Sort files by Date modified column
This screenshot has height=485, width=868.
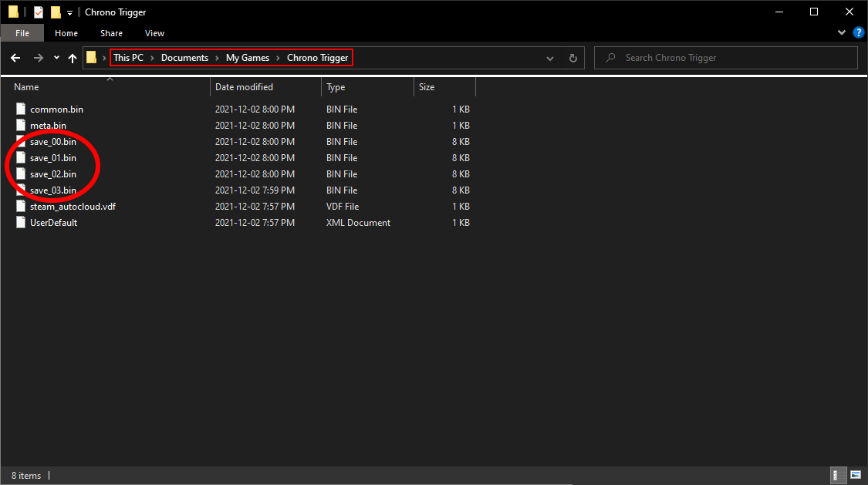[244, 87]
